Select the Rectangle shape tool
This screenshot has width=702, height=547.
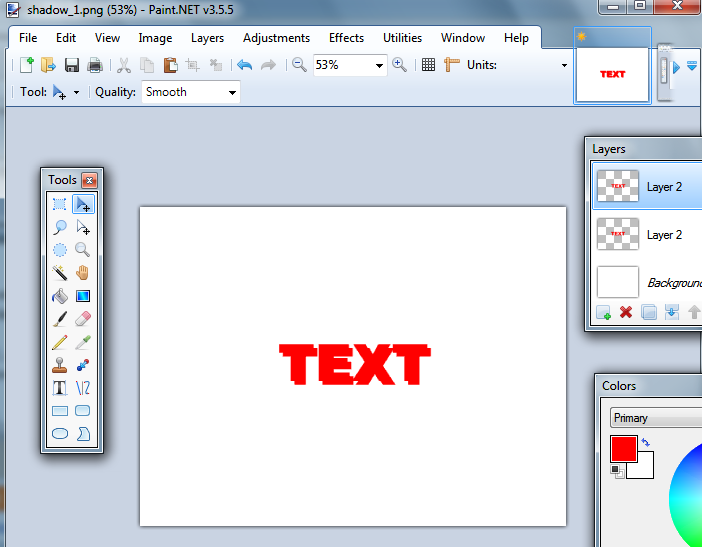[60, 410]
